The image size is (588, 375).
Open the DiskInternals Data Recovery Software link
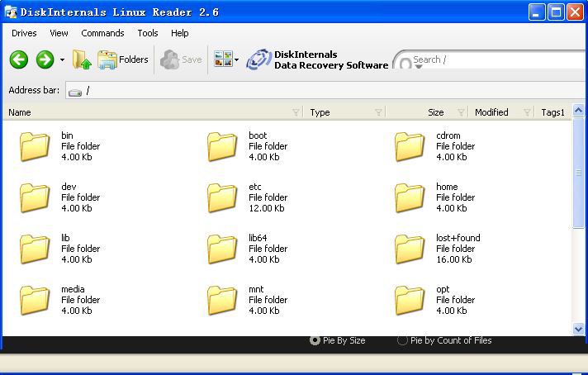(318, 59)
